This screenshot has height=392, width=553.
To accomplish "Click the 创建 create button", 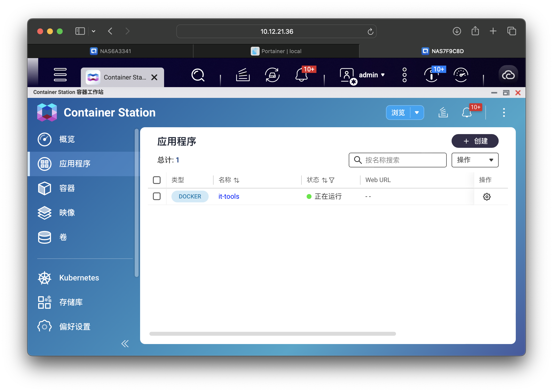I will pos(475,141).
